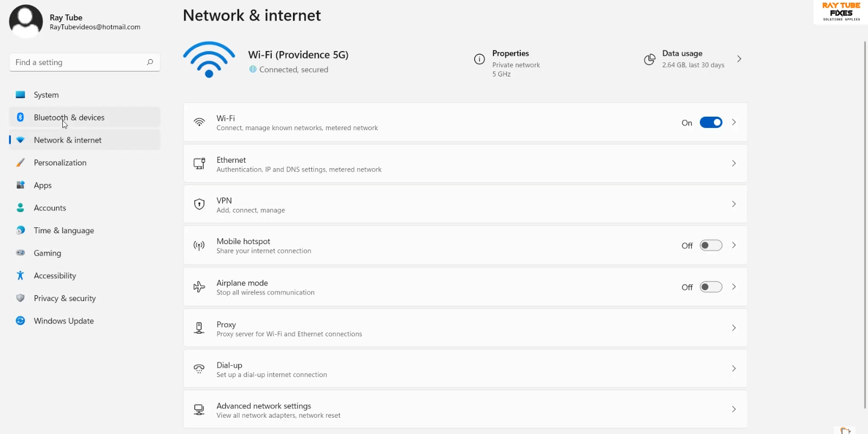Expand Advanced network settings chevron

click(x=733, y=410)
